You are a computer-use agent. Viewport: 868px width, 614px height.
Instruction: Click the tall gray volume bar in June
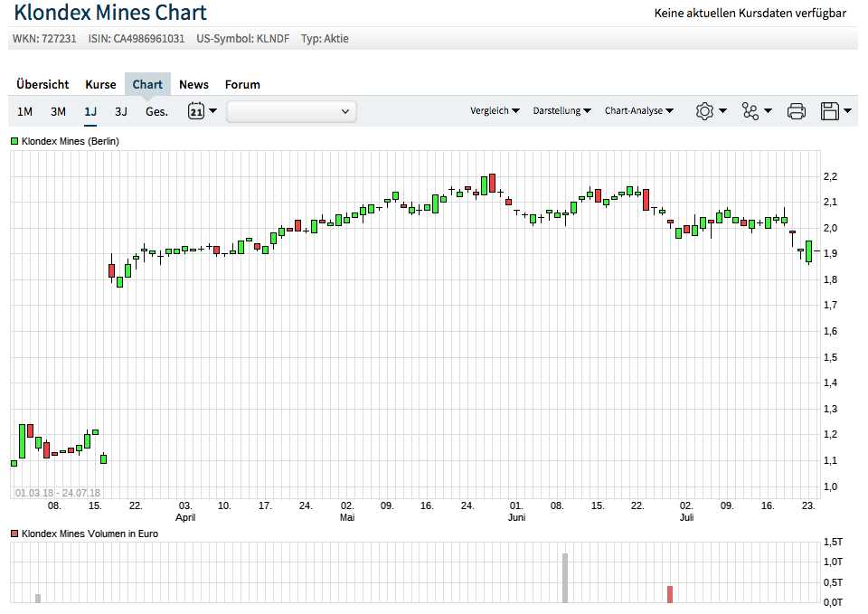click(x=565, y=578)
